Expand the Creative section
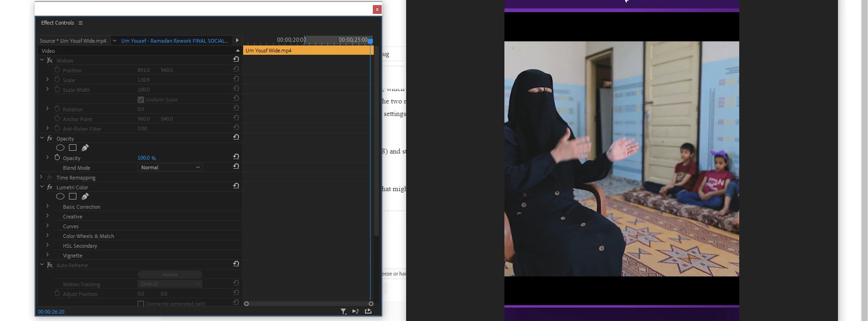Viewport: 868px width, 321px height. pyautogui.click(x=48, y=216)
